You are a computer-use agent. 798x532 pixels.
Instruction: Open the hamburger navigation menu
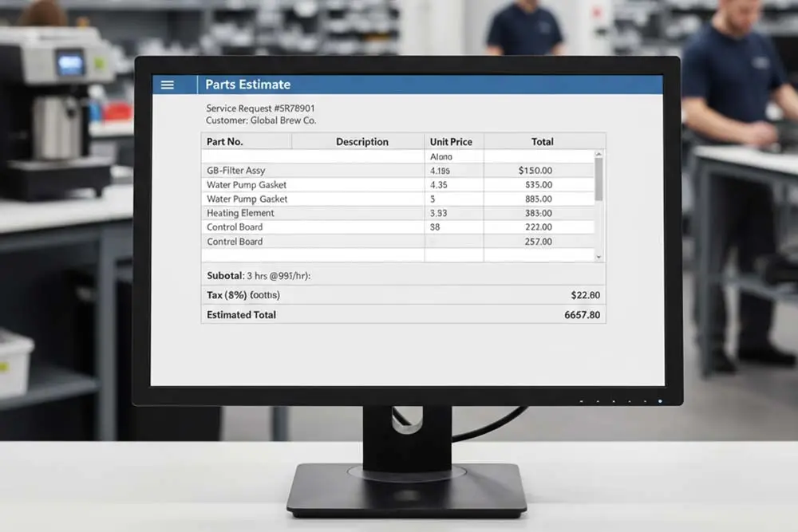(168, 85)
